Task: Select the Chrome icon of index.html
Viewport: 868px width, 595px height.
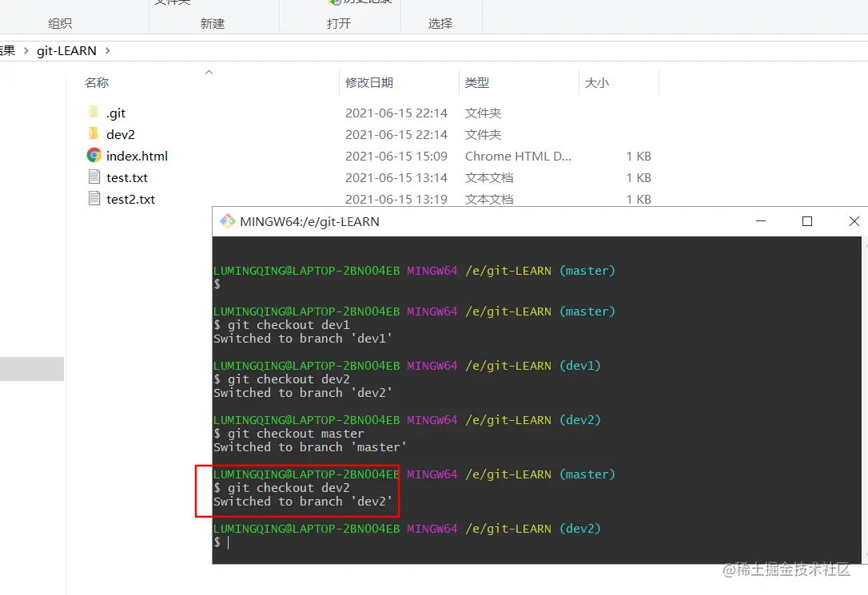Action: [x=94, y=156]
